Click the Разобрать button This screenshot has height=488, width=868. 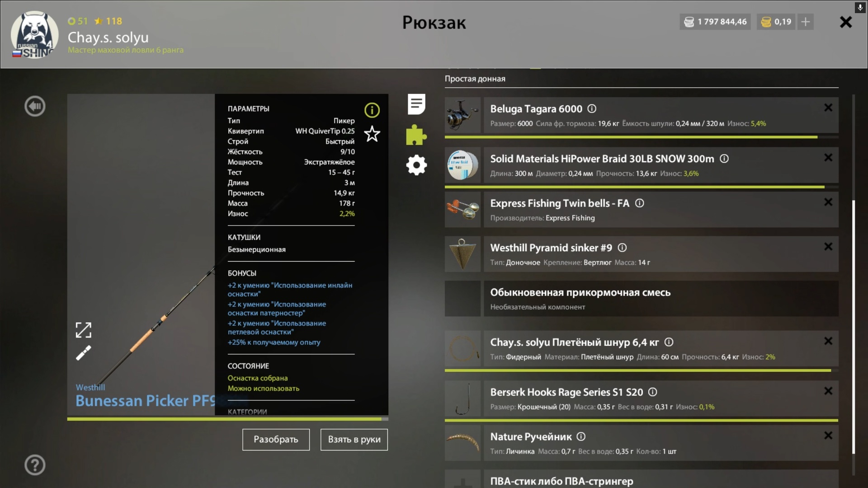[x=276, y=440]
